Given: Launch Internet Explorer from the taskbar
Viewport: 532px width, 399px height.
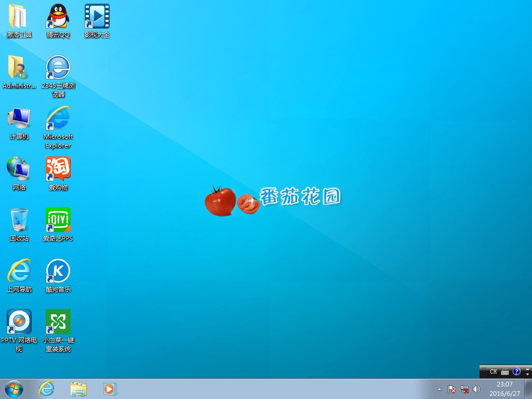Looking at the screenshot, I should click(x=47, y=389).
